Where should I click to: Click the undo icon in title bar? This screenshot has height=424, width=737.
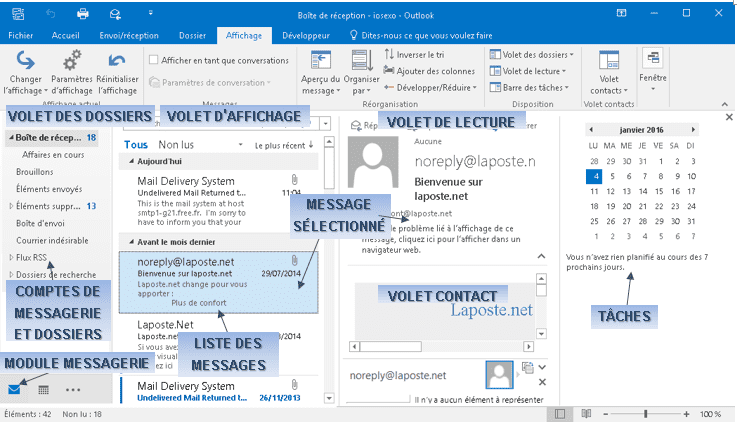click(51, 14)
